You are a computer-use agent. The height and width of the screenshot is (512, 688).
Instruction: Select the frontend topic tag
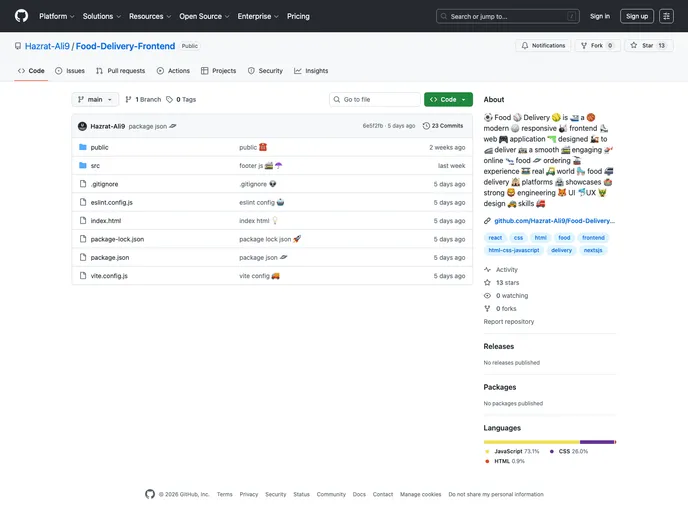coord(593,238)
